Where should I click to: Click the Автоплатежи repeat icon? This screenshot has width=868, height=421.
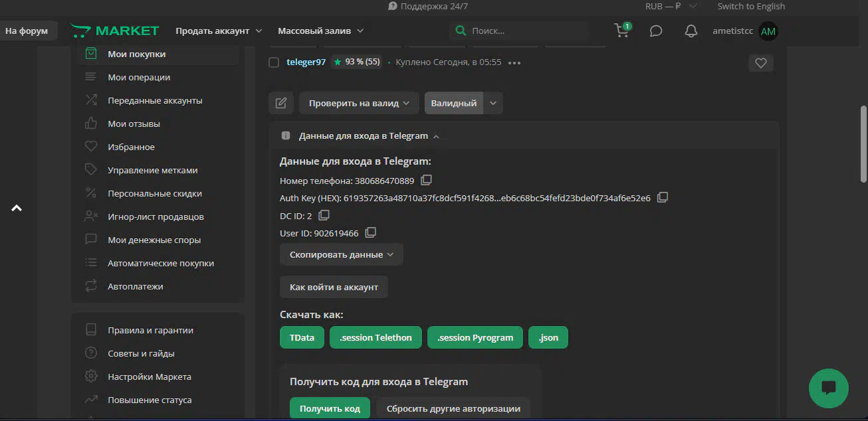(91, 286)
